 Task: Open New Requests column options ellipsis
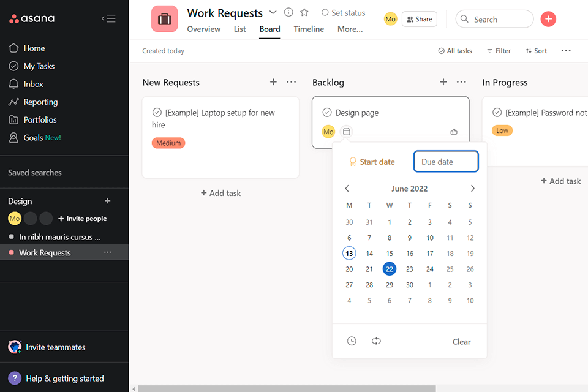(292, 82)
